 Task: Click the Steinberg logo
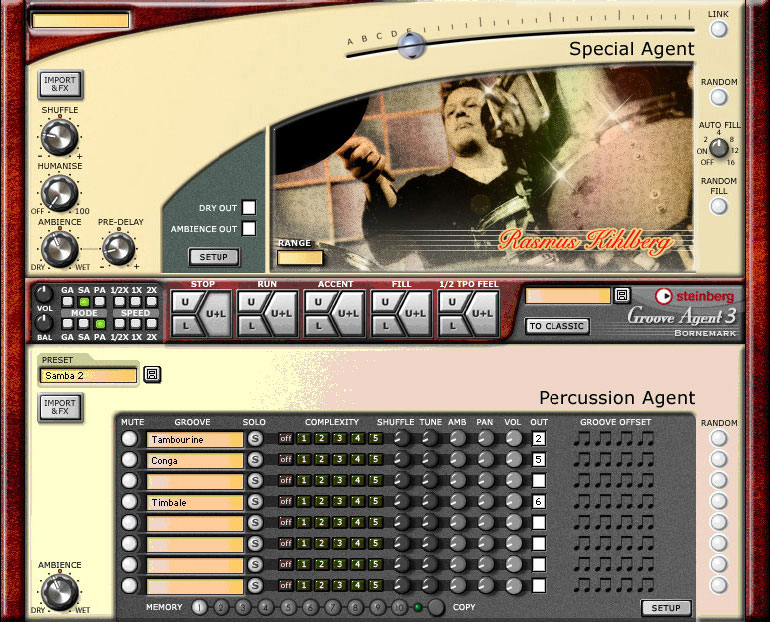pyautogui.click(x=695, y=296)
